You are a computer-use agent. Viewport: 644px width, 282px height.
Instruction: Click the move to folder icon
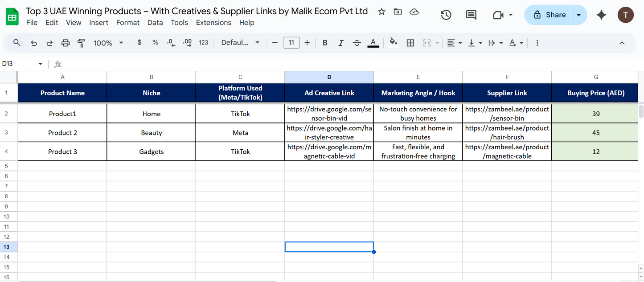[398, 12]
